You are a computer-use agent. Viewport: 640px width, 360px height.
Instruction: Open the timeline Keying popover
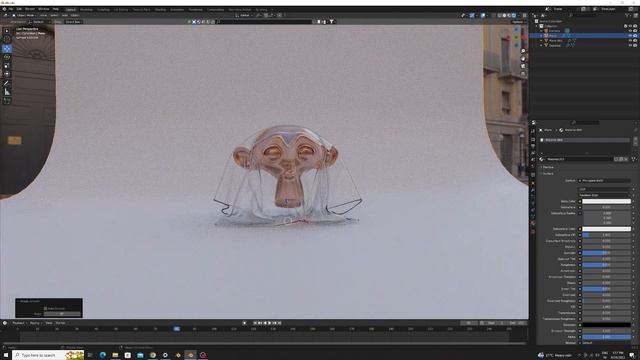[35, 323]
